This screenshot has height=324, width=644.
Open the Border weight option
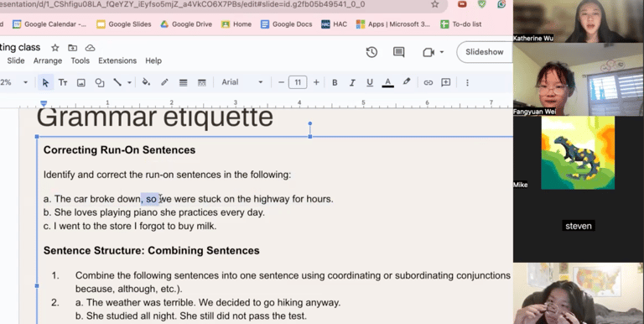(x=183, y=82)
